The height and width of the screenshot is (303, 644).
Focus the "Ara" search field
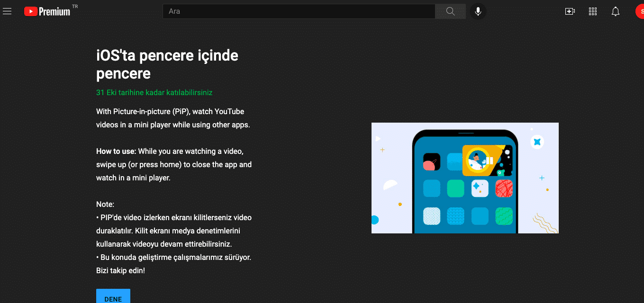299,11
